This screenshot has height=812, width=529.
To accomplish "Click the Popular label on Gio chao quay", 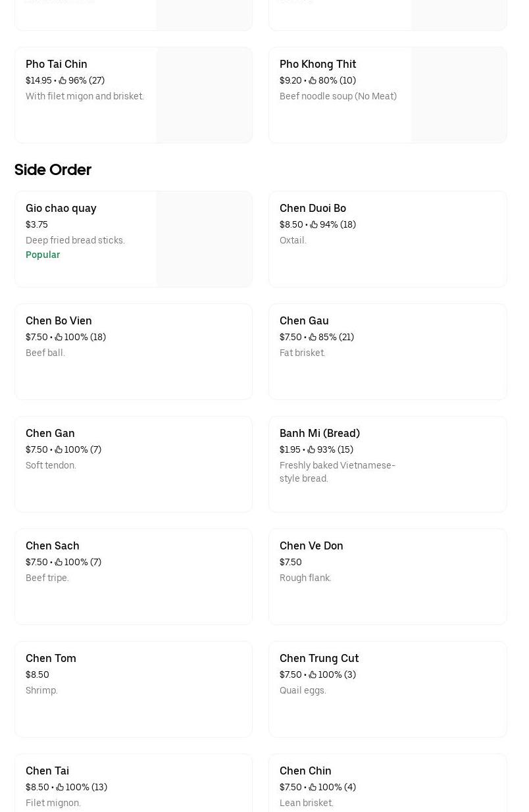I will [x=43, y=255].
